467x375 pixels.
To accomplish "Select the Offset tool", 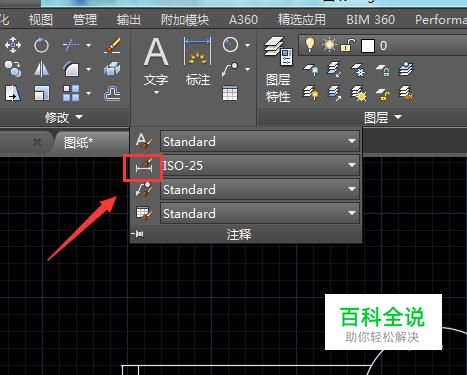I will (112, 93).
